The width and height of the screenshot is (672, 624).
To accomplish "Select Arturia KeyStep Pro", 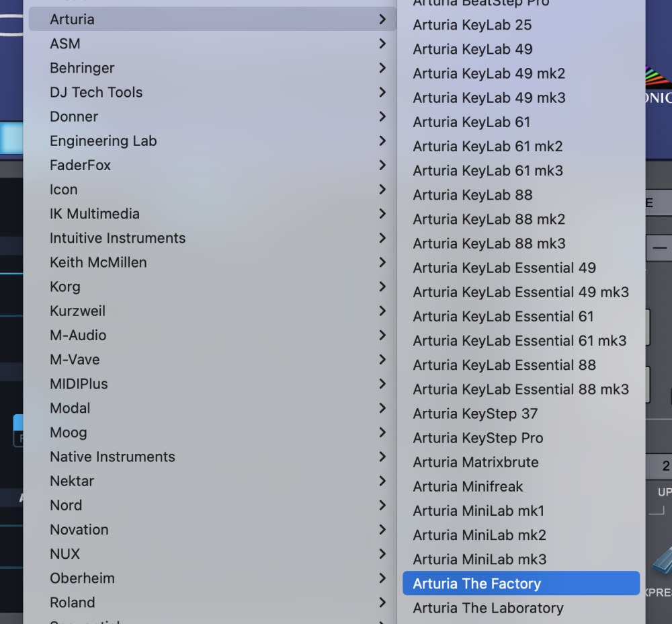I will pyautogui.click(x=521, y=438).
